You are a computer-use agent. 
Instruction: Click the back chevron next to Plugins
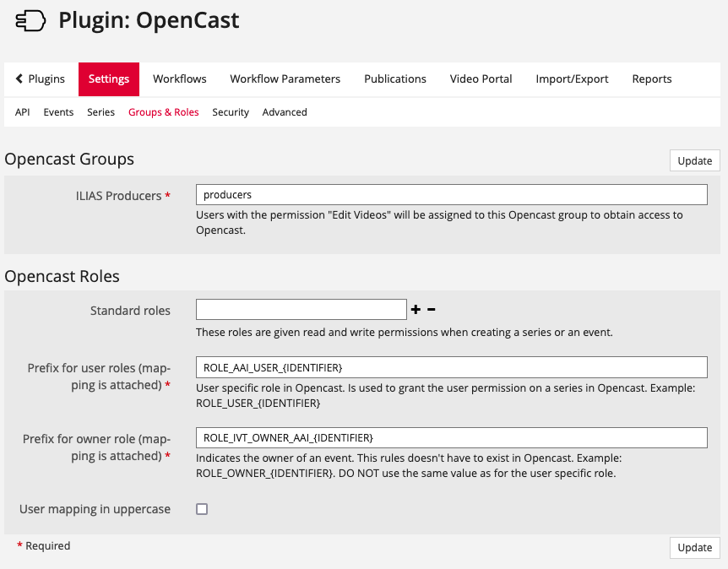pos(19,79)
